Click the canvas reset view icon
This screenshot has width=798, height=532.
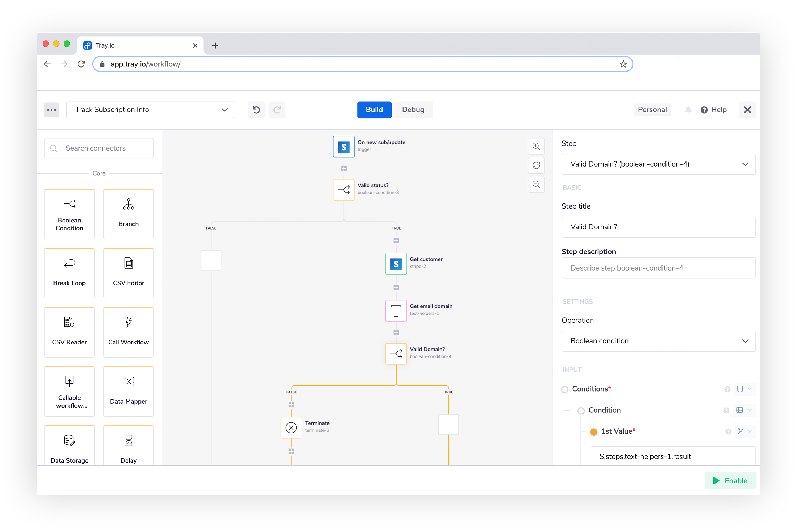coord(536,165)
